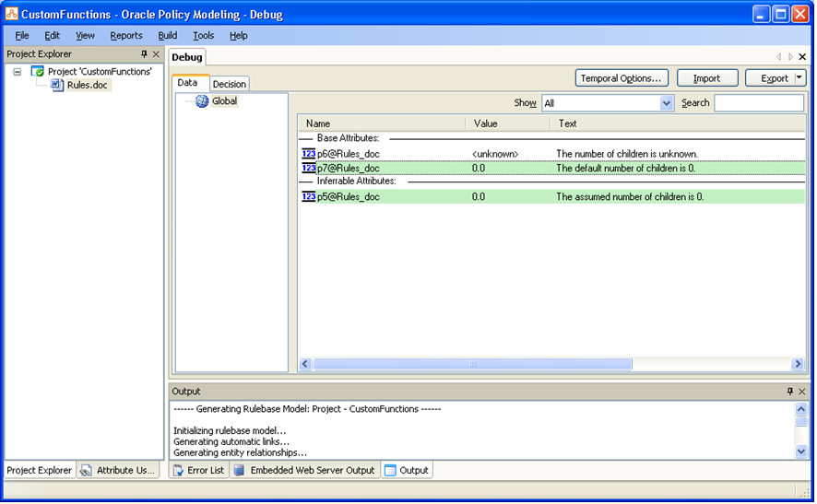
Task: Click the Attribute Usage tab icon
Action: [x=86, y=470]
